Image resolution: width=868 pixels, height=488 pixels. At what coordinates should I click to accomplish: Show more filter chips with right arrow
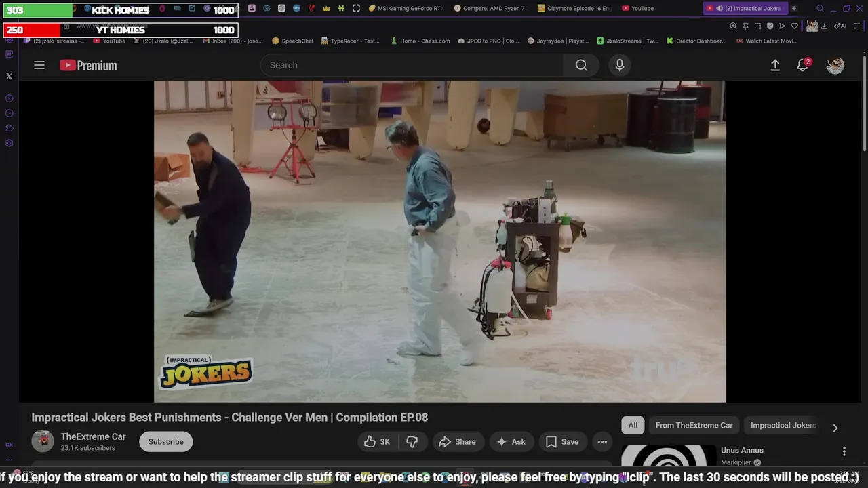[835, 428]
